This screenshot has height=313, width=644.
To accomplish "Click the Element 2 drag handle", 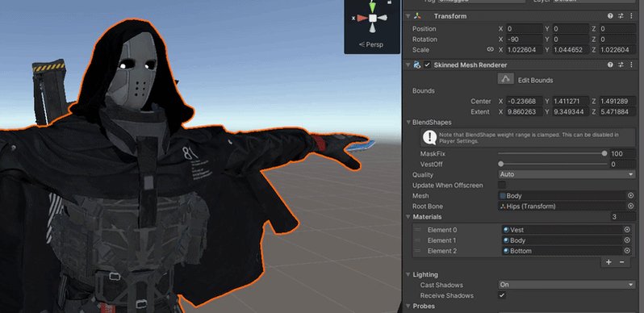I will point(417,251).
